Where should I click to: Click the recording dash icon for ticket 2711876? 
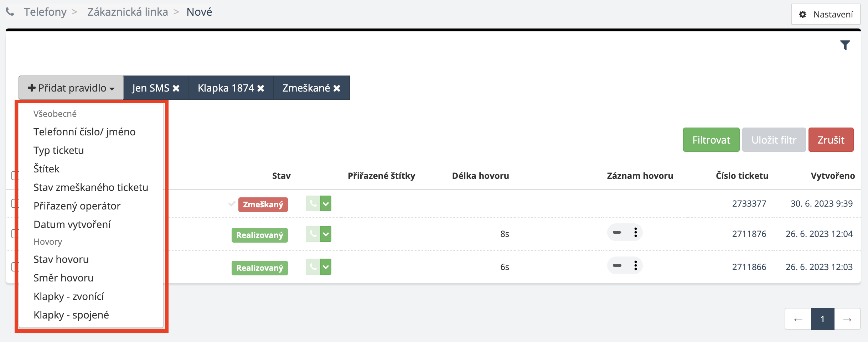click(x=617, y=232)
